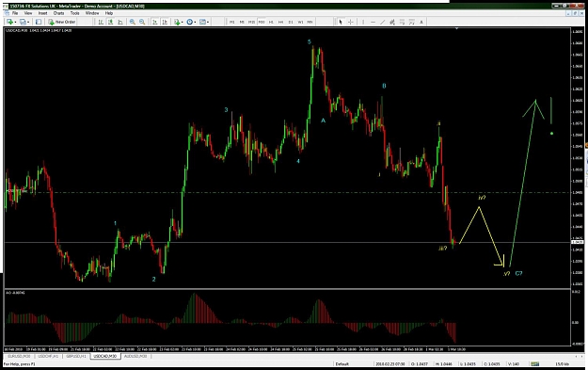Switch to the EURUSD,M30 chart tab
588x370 pixels.
click(19, 356)
